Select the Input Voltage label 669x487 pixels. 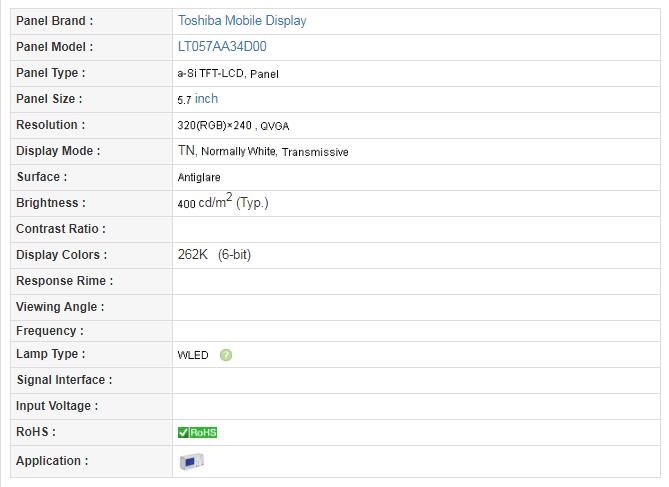57,406
